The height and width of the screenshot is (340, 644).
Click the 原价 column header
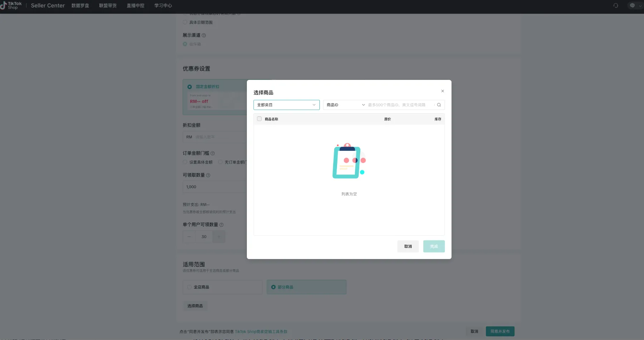point(387,119)
